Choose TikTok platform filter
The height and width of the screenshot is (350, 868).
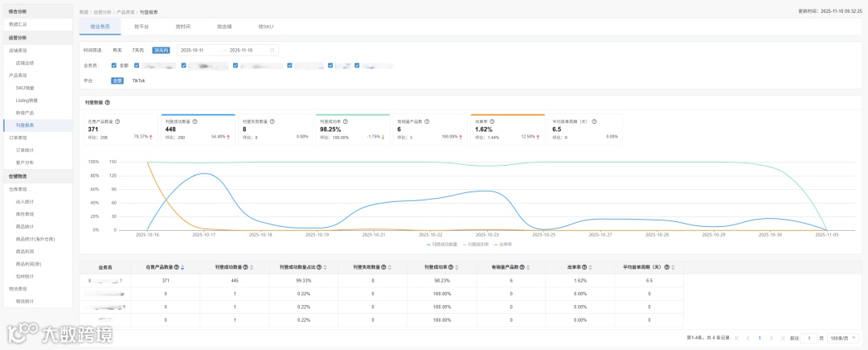[x=138, y=80]
